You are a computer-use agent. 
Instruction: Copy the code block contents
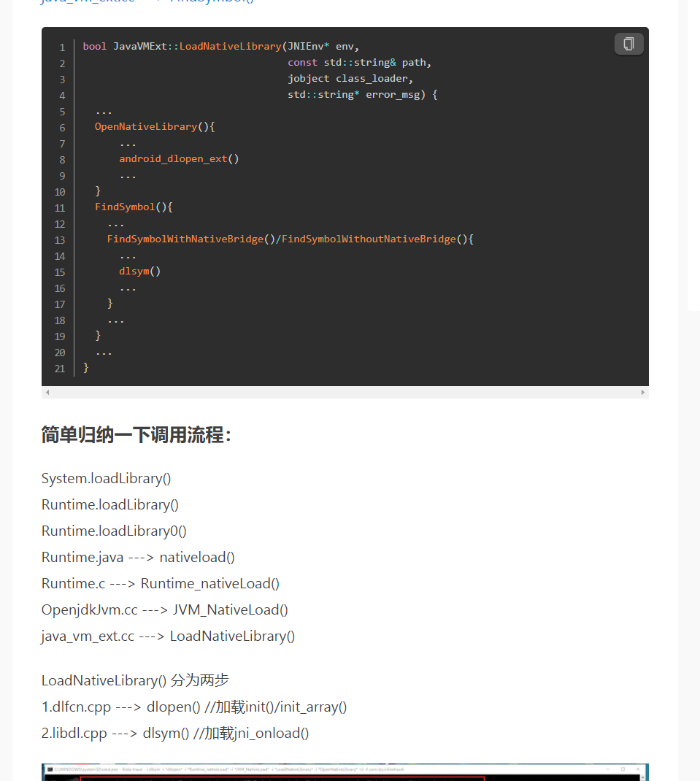(x=628, y=45)
